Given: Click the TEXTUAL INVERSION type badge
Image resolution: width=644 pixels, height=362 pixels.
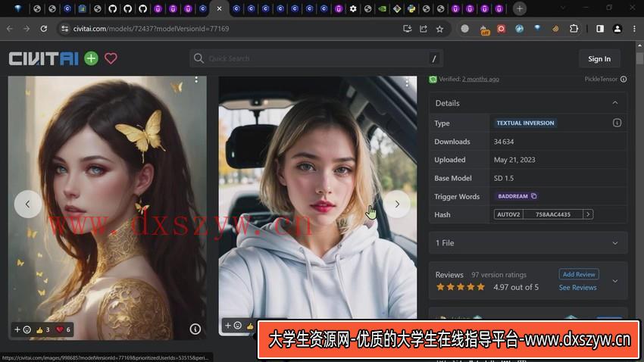Looking at the screenshot, I should [x=525, y=123].
